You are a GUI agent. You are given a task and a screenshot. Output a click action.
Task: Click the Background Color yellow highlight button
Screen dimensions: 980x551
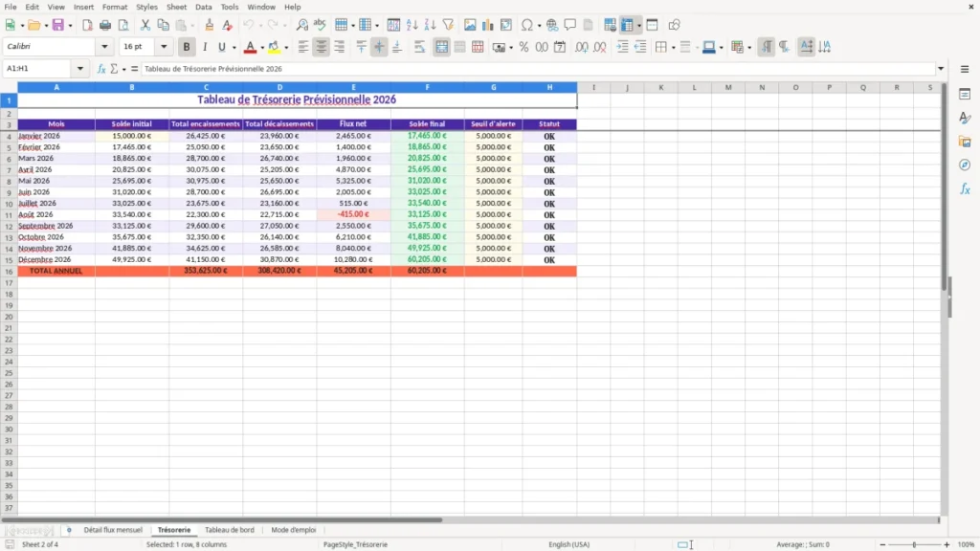click(274, 47)
